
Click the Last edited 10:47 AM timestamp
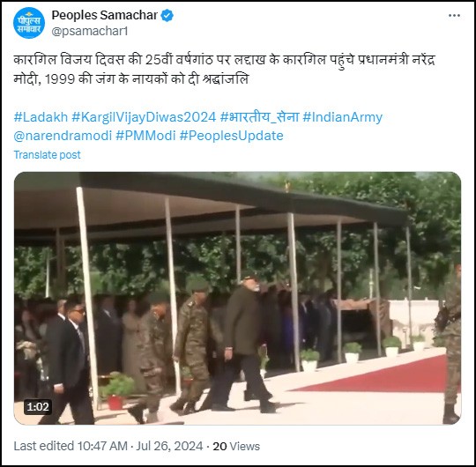71,446
